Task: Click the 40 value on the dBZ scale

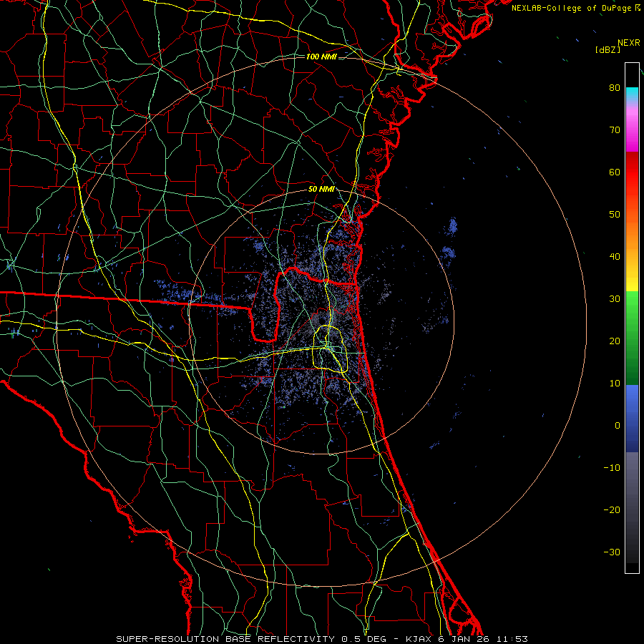Action: (x=615, y=257)
